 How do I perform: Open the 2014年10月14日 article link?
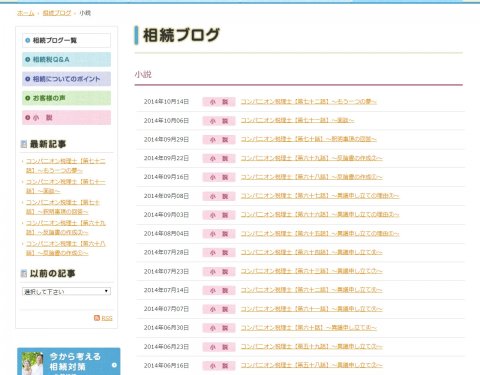309,102
